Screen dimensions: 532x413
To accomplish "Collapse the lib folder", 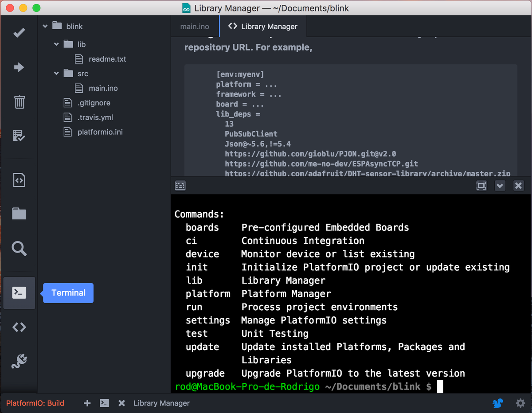I will click(56, 44).
